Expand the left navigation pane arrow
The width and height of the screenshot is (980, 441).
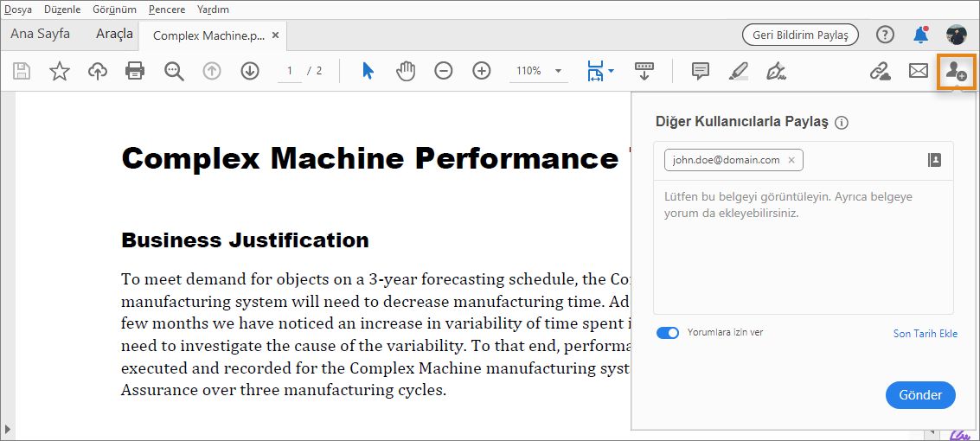tap(8, 430)
